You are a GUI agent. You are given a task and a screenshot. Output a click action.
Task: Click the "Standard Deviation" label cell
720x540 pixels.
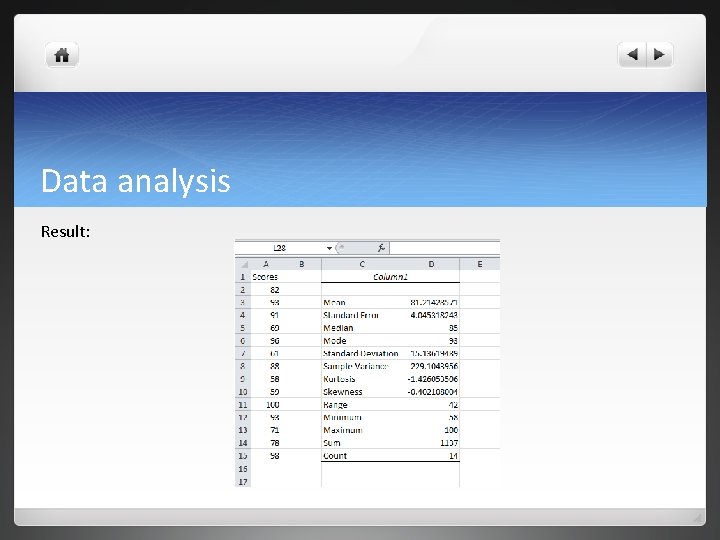360,353
